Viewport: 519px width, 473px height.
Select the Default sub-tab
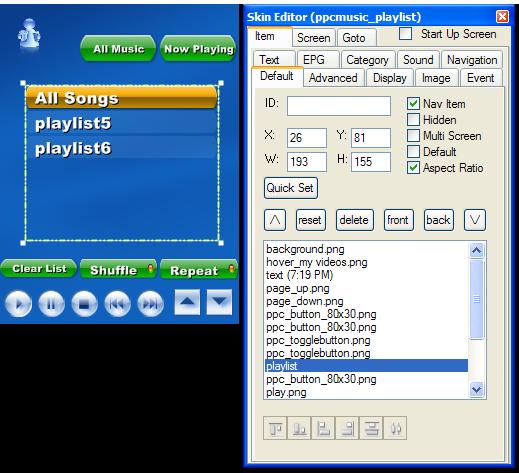coord(277,76)
